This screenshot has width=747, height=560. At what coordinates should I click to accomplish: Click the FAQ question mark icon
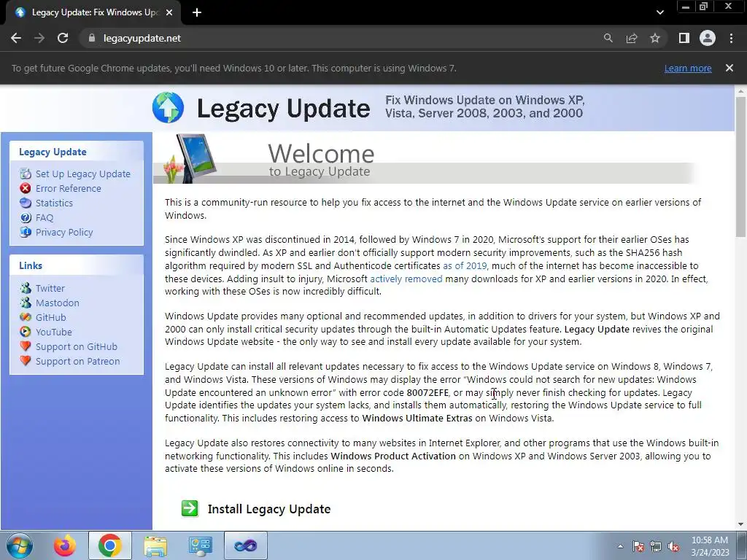point(26,217)
